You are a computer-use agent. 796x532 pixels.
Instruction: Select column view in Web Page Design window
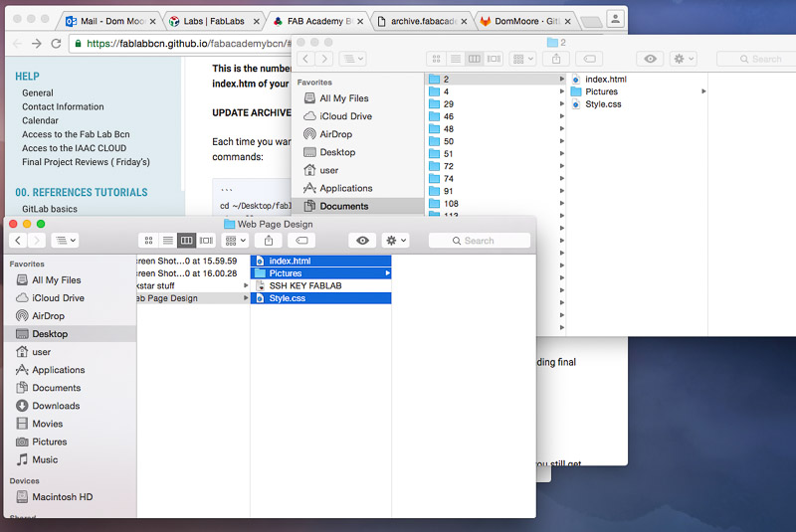tap(186, 241)
